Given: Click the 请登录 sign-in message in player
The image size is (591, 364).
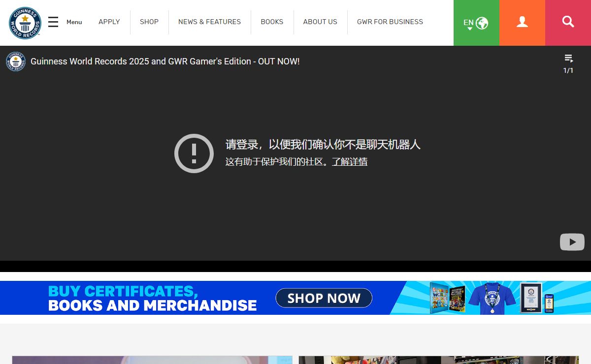Looking at the screenshot, I should pos(323,145).
